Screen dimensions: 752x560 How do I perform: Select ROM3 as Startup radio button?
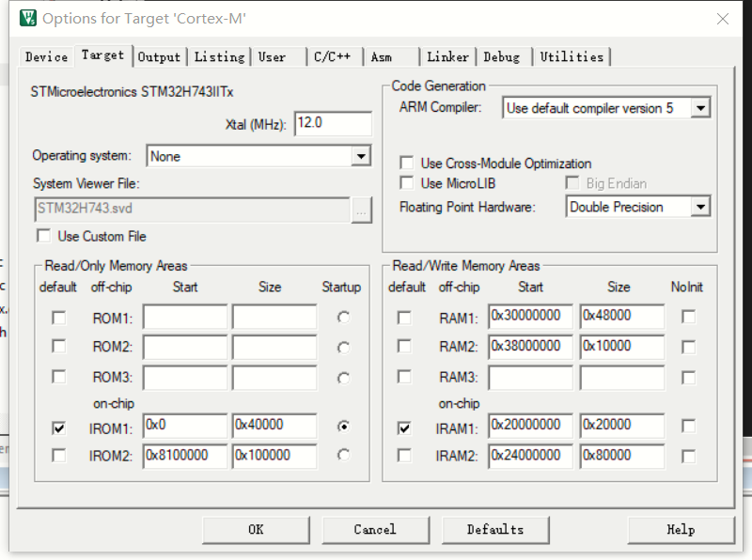[343, 378]
